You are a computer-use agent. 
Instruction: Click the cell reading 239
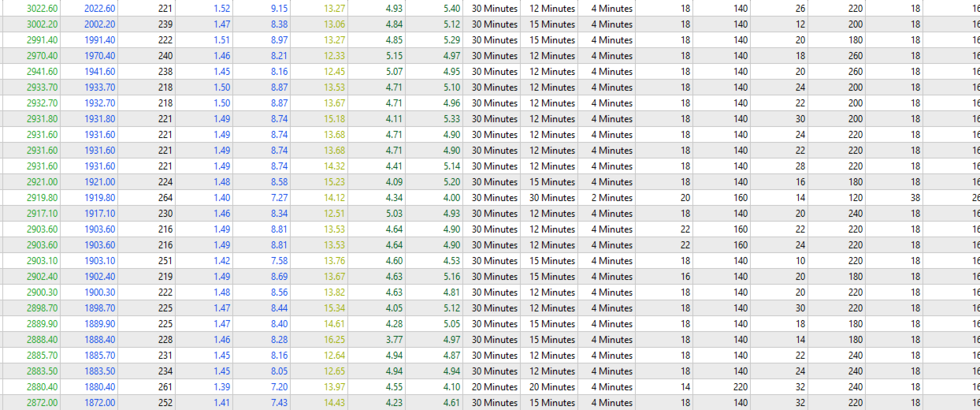pos(165,24)
